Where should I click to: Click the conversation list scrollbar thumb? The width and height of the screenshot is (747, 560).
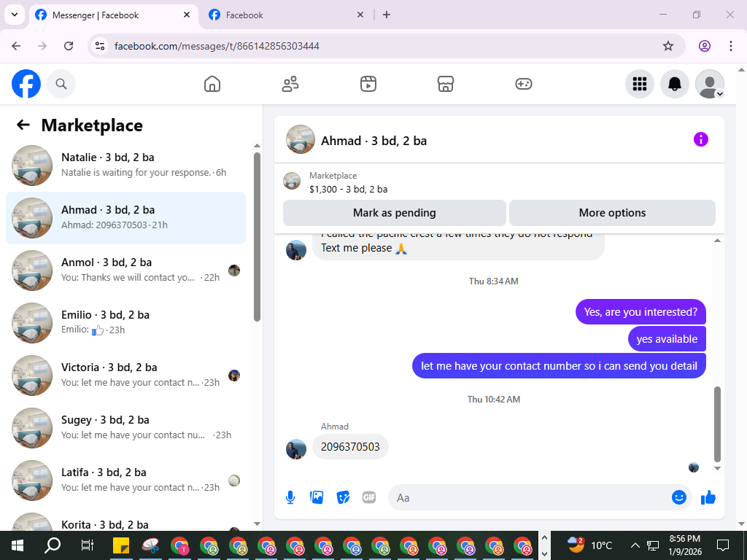[258, 237]
